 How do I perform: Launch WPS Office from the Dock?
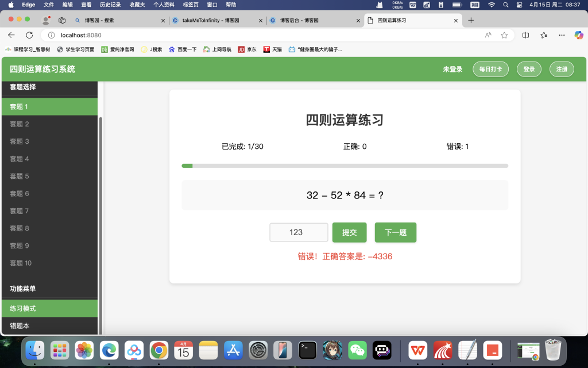417,350
